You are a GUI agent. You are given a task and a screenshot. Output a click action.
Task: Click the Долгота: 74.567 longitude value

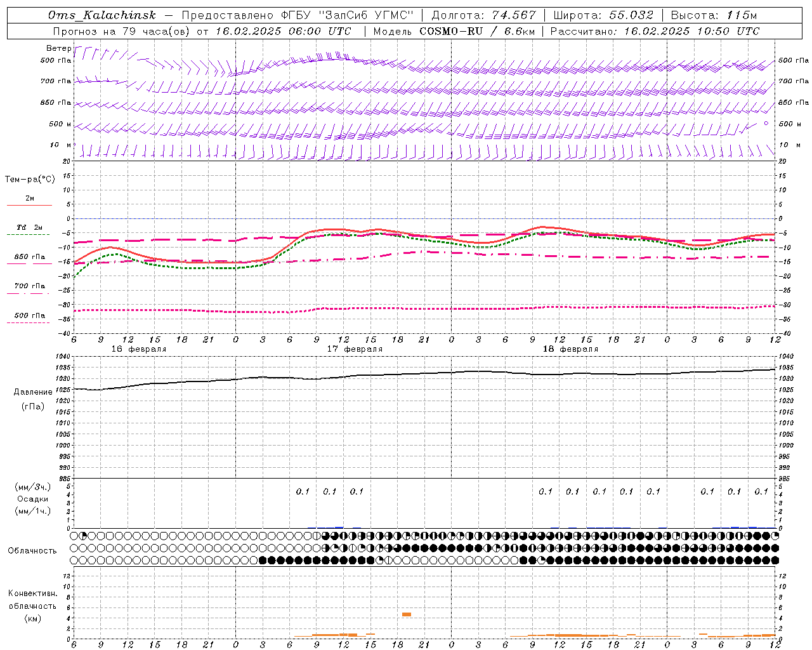(x=484, y=15)
